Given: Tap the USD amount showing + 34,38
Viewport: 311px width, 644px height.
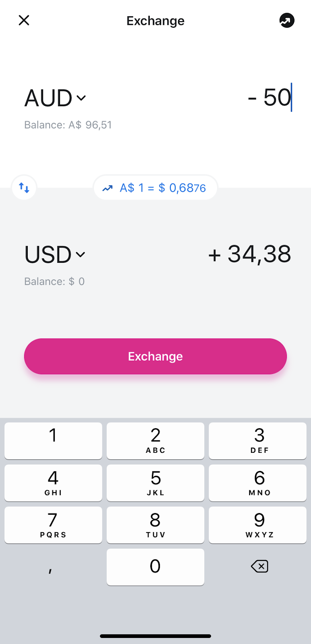Looking at the screenshot, I should point(249,254).
